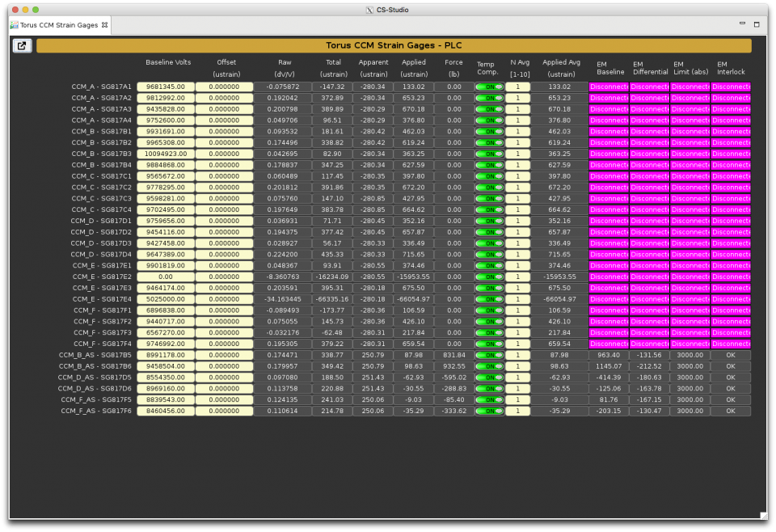Close the Torus CCM Strain Gages tab

tap(105, 25)
